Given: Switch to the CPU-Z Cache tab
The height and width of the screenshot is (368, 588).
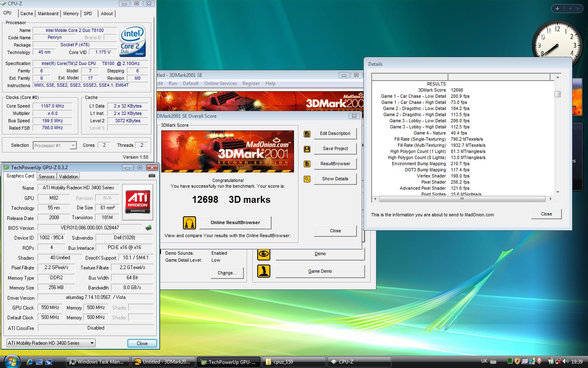Looking at the screenshot, I should point(27,13).
